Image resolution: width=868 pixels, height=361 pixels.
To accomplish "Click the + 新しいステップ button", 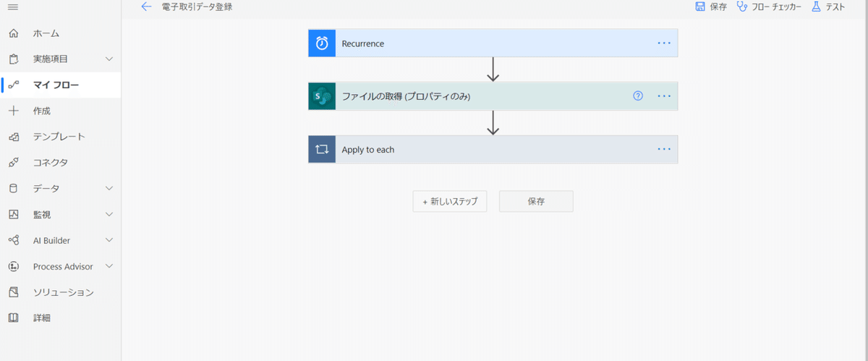I will tap(450, 202).
